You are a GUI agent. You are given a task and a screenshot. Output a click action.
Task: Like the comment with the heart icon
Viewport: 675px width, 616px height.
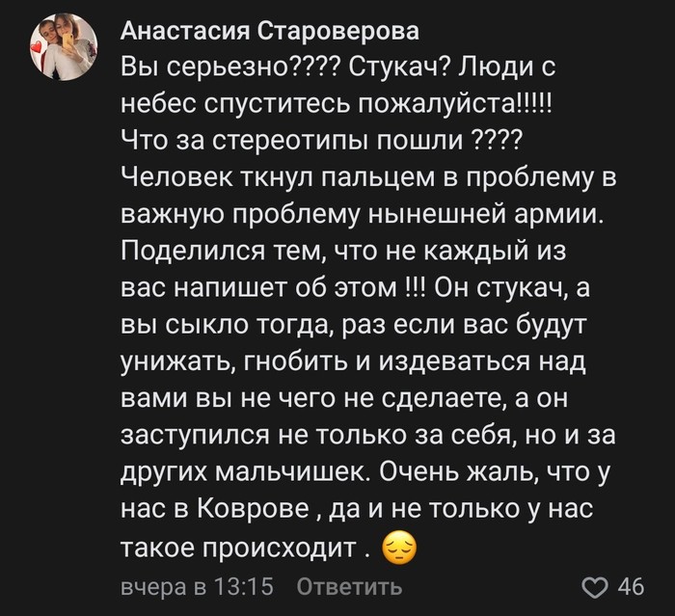pyautogui.click(x=599, y=586)
